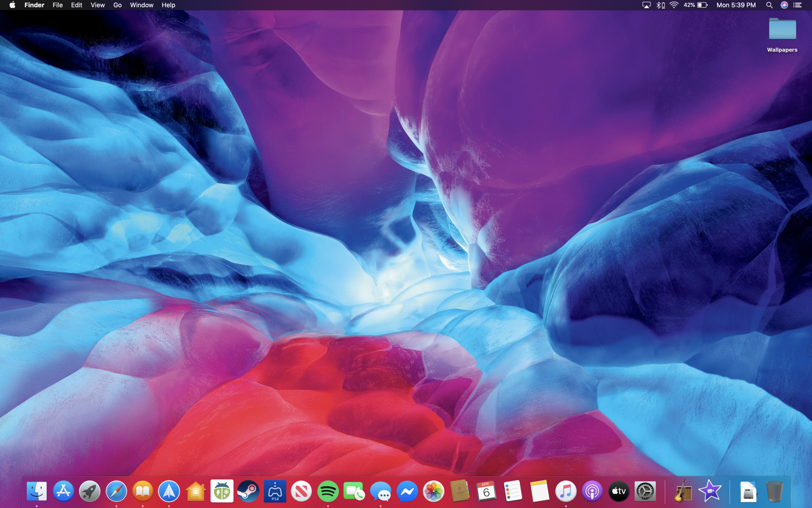
Task: Open Apple TV app in the Dock
Action: tap(619, 491)
